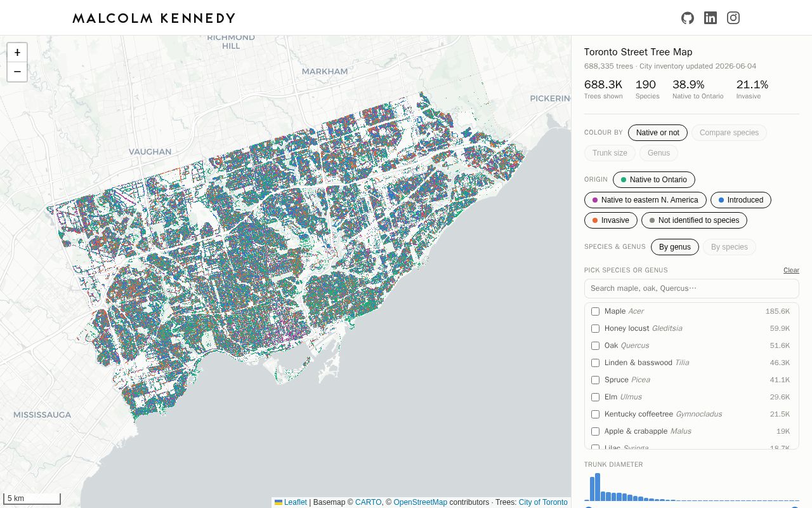Check the Spruce Picea checkbox
The image size is (812, 508).
tap(595, 380)
